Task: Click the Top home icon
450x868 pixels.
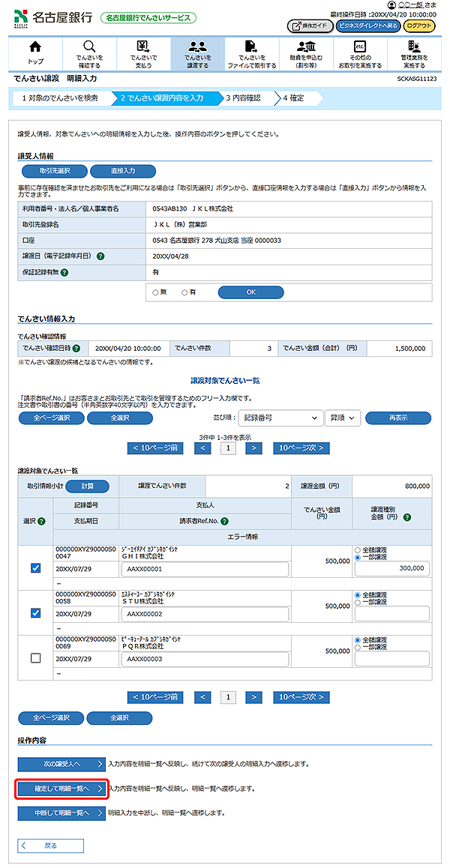Action: [35, 49]
